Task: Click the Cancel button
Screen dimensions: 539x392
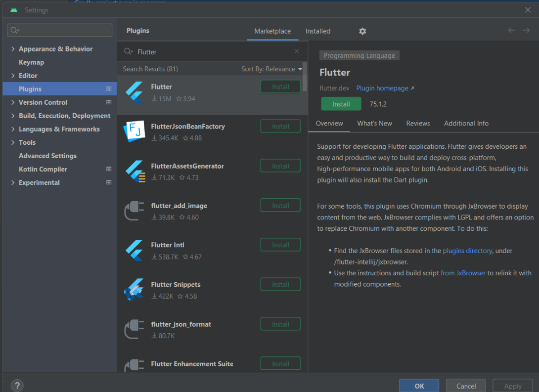Action: (466, 386)
